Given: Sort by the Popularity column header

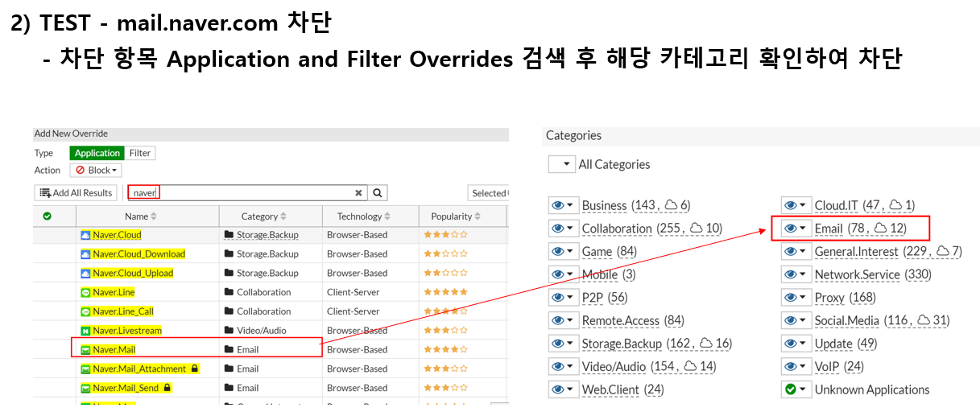Looking at the screenshot, I should [457, 216].
